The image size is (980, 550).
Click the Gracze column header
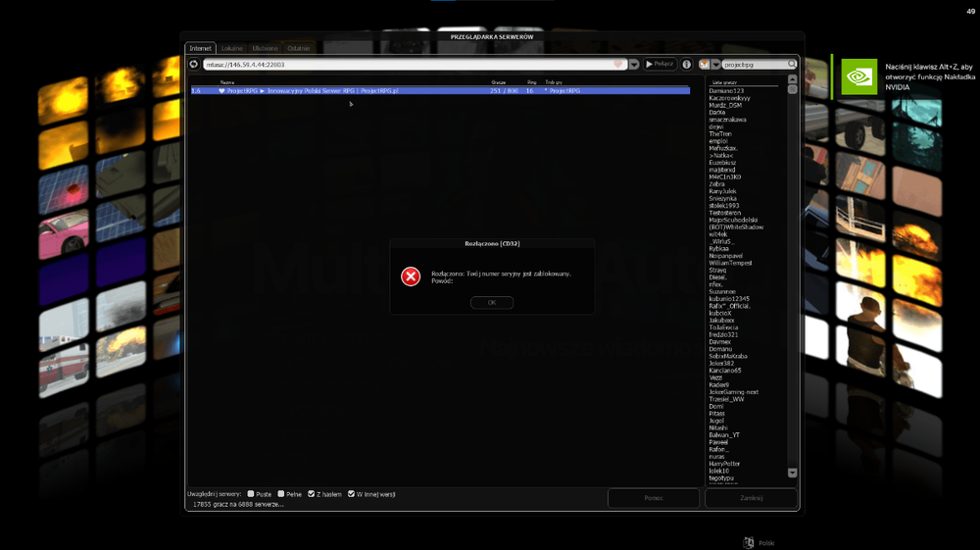498,82
